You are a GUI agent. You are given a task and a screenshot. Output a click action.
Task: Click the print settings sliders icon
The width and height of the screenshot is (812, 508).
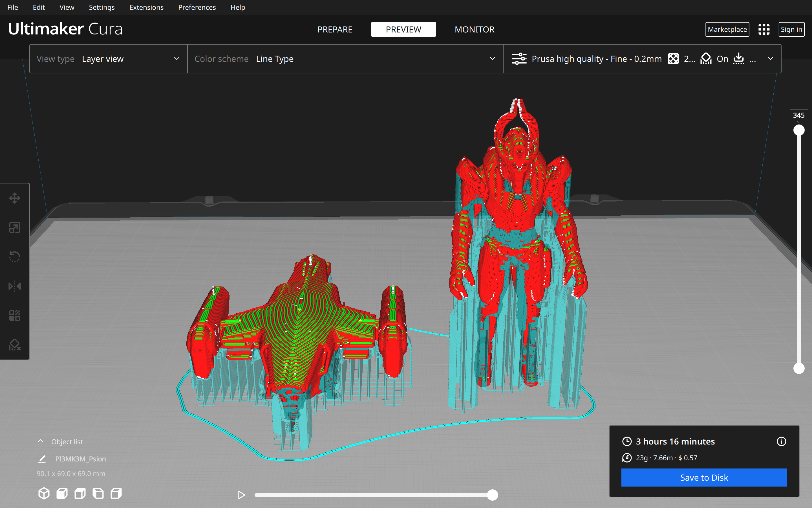click(x=519, y=59)
